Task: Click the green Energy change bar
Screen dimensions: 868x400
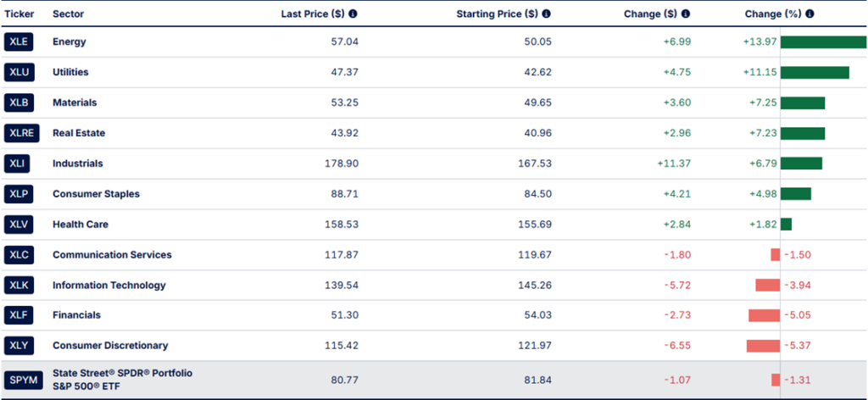Action: [822, 42]
